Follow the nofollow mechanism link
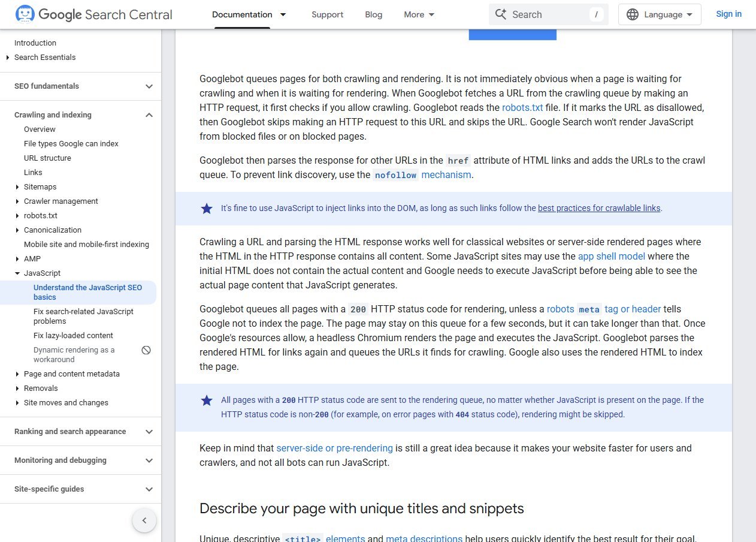The width and height of the screenshot is (756, 542). (423, 175)
